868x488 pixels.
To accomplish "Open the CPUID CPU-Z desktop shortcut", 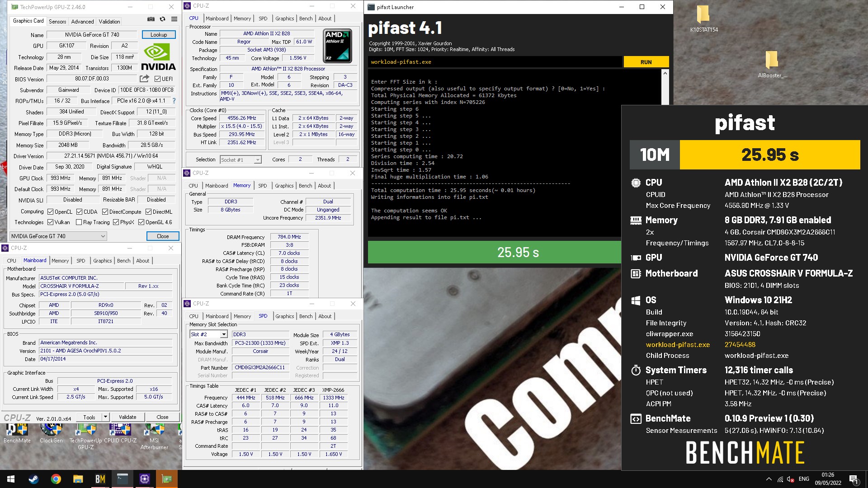I will [120, 434].
